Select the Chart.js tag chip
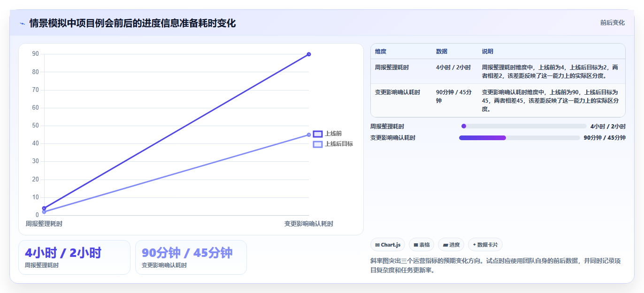Viewport: 644px width, 293px height. tap(388, 245)
